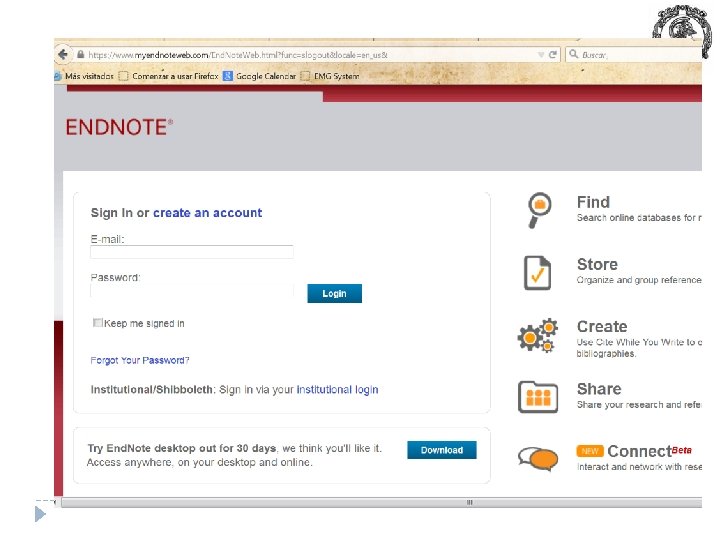
Task: Focus the URL address field
Action: click(310, 55)
